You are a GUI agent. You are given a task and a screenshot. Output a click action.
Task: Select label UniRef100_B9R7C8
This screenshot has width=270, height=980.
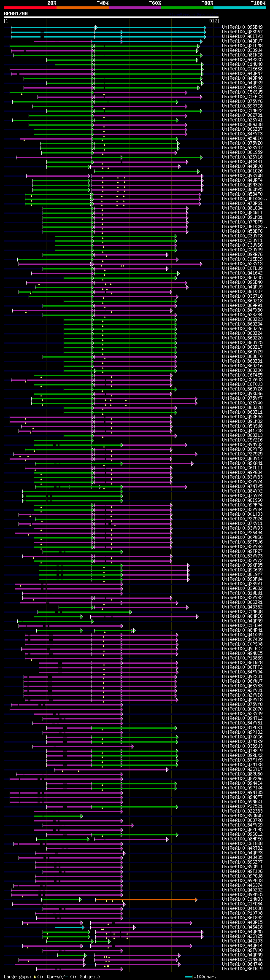pos(242,106)
